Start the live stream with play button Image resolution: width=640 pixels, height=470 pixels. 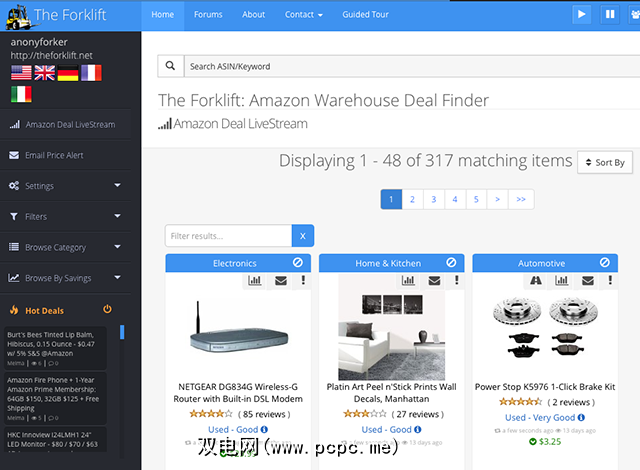(x=581, y=15)
